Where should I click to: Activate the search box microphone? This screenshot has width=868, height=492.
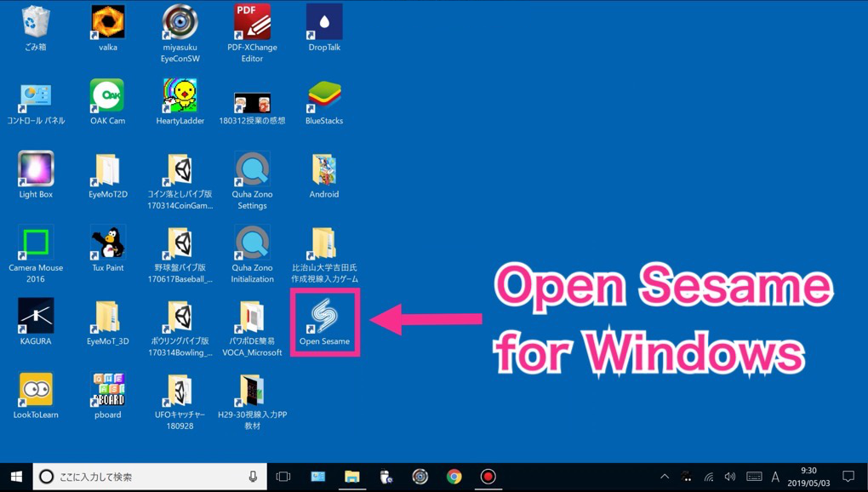(x=253, y=477)
